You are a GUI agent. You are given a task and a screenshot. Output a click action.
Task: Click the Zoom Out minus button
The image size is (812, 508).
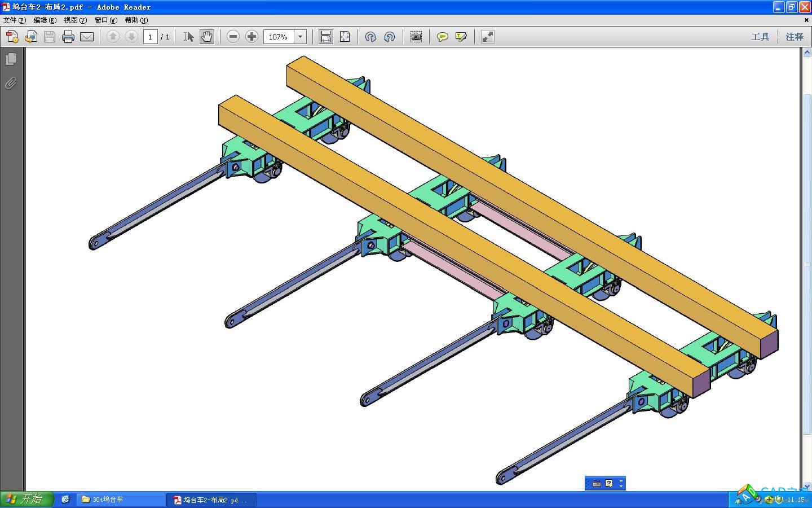tap(233, 37)
